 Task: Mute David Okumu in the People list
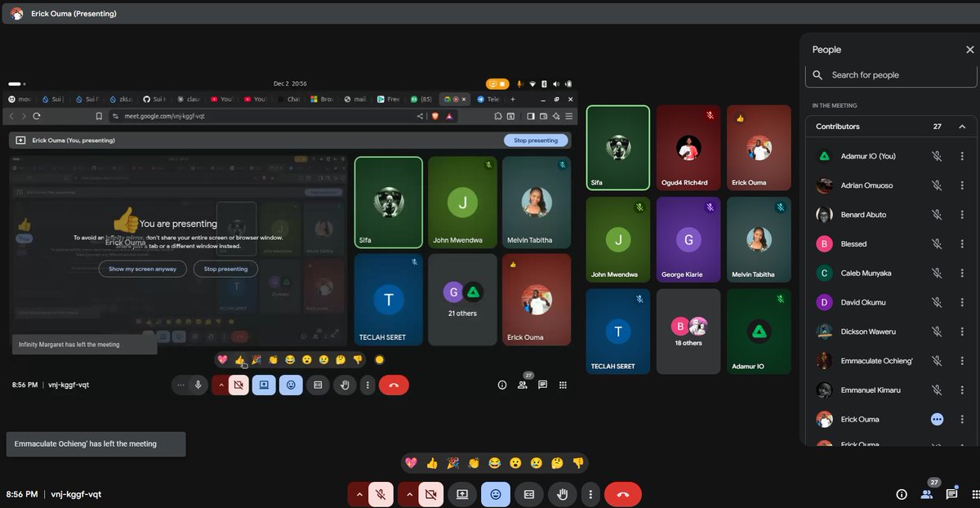937,302
